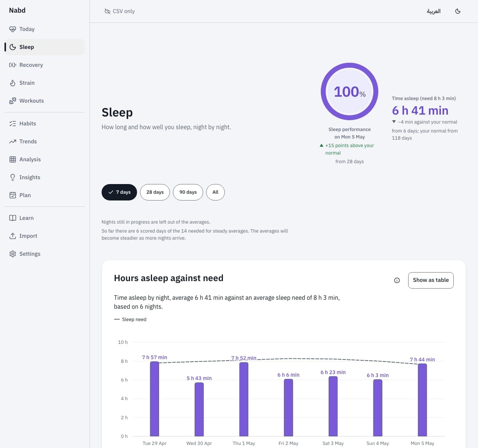478x448 pixels.
Task: Click the Wed 30 Apr bar
Action: (x=199, y=410)
